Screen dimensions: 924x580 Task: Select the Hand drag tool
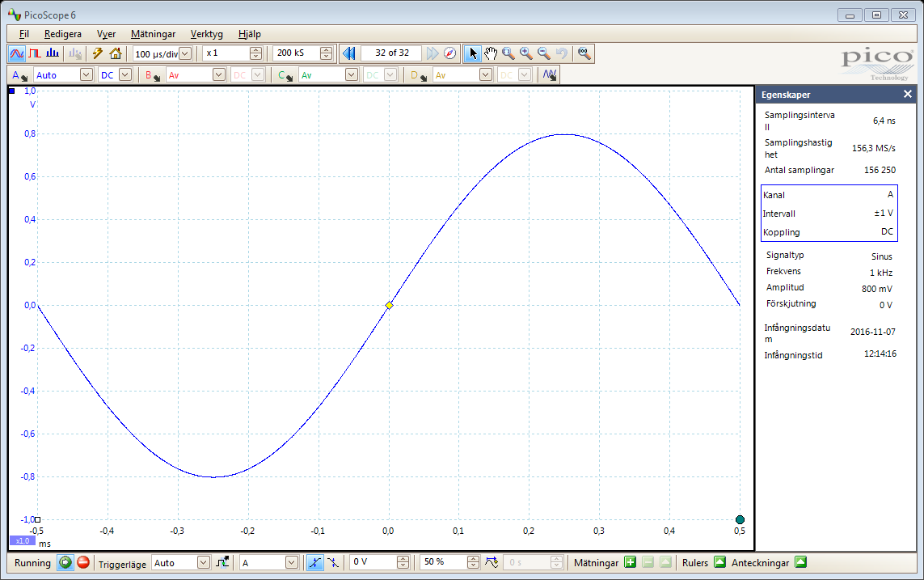490,53
